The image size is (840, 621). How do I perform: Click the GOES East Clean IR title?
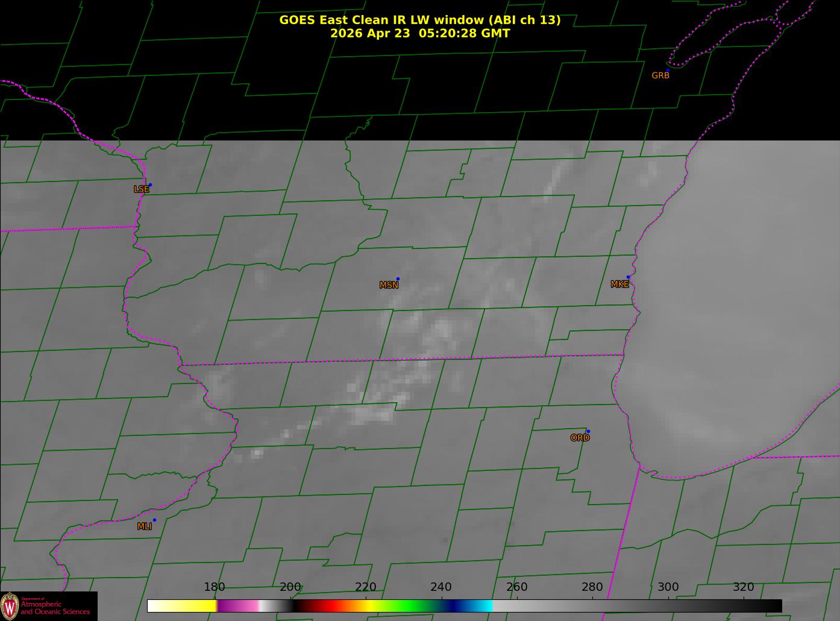[420, 20]
